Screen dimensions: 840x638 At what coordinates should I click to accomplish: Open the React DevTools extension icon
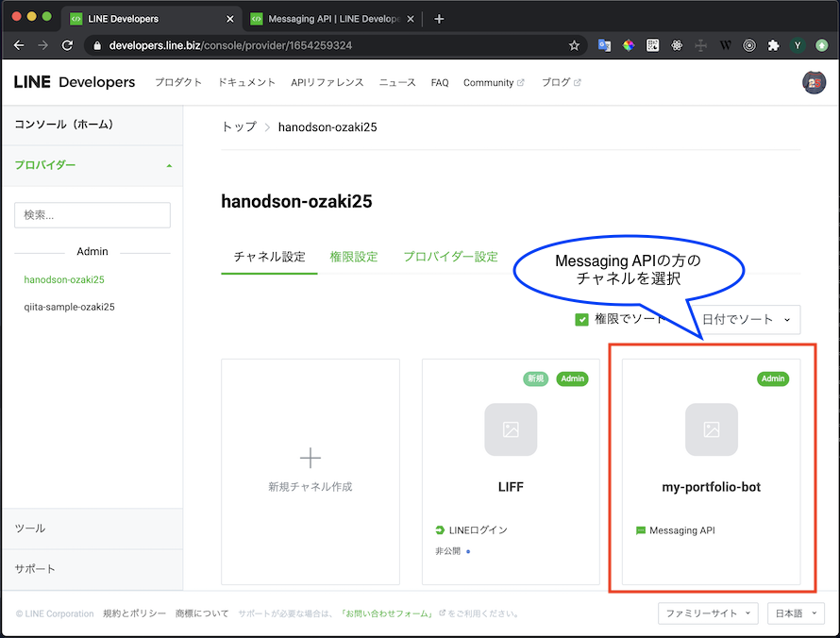[x=677, y=45]
